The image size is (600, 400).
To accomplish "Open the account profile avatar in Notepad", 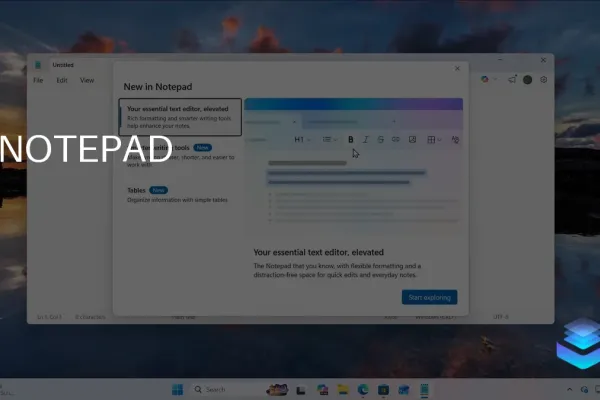I will [x=528, y=80].
